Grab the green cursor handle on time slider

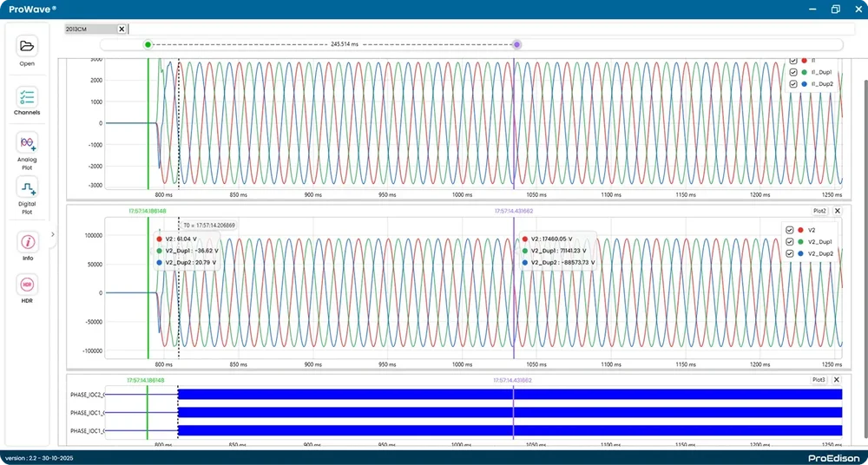148,44
